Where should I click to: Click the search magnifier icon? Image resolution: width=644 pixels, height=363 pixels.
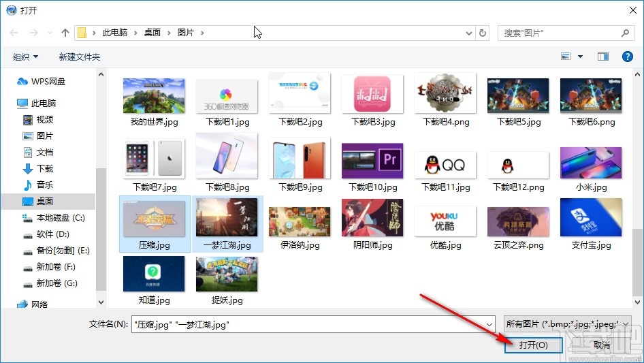click(x=625, y=33)
